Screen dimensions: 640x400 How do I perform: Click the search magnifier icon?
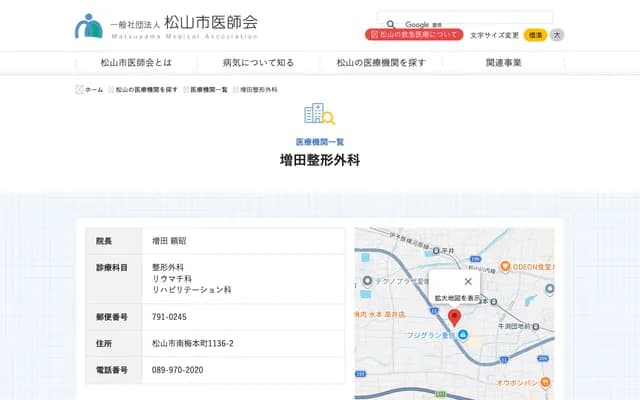point(390,22)
